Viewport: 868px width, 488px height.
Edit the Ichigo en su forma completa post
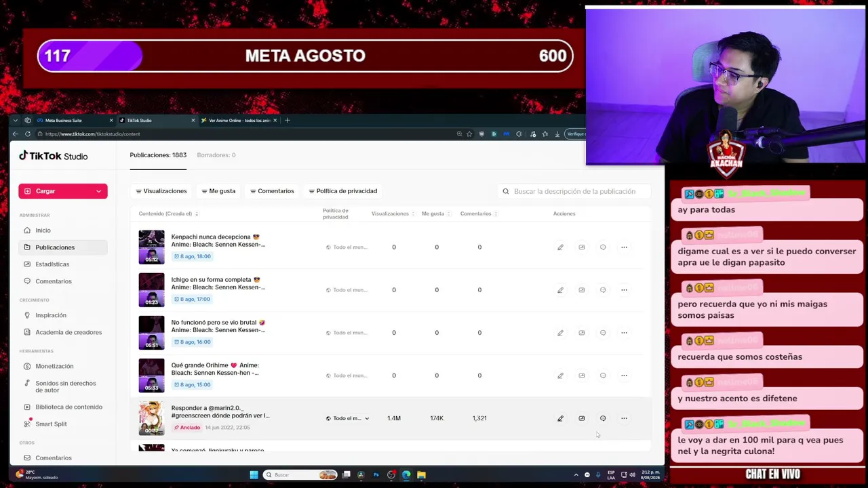(x=560, y=290)
